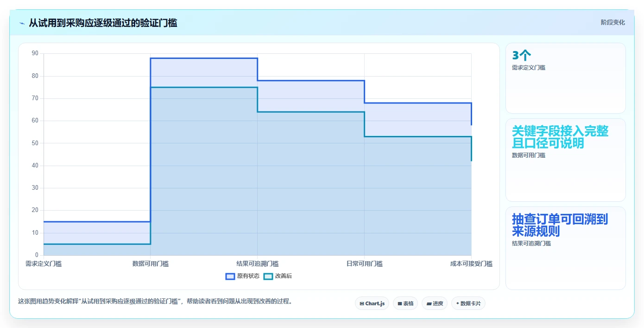Viewport: 644px width, 328px height.
Task: Click the 50 y-axis tick label
Action: coord(35,143)
